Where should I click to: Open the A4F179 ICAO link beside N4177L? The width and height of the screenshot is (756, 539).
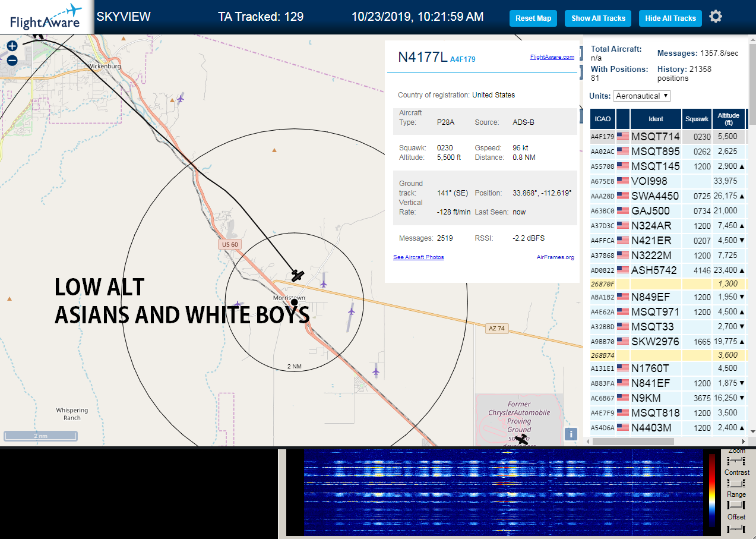[x=463, y=59]
